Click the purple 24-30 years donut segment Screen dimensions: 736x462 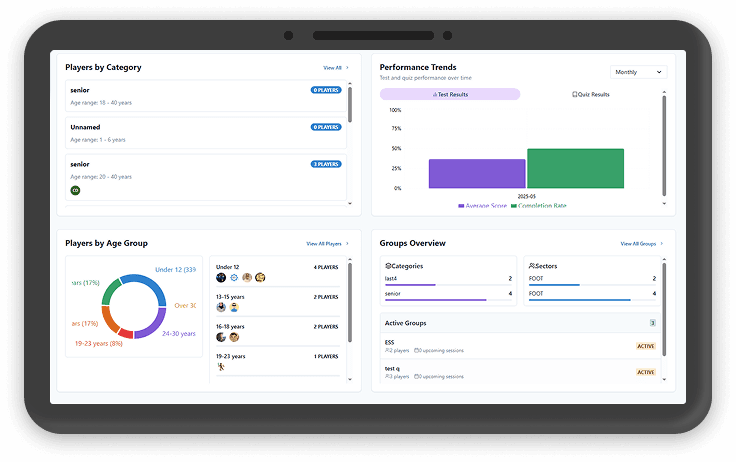[x=154, y=326]
